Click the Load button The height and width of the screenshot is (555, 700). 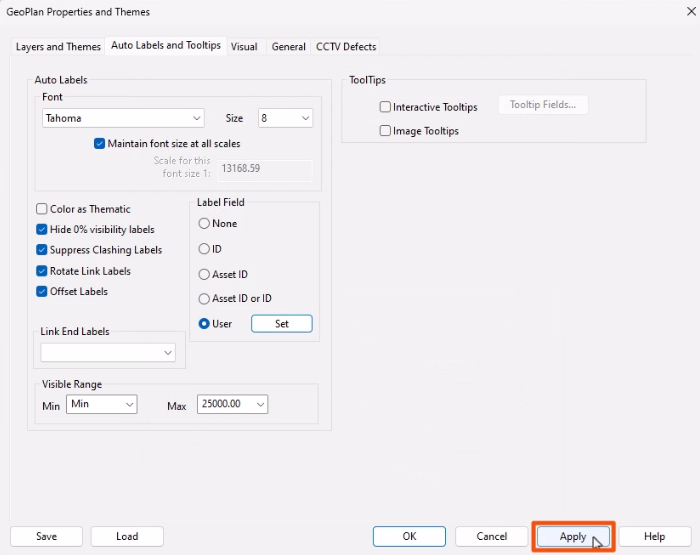click(x=127, y=536)
